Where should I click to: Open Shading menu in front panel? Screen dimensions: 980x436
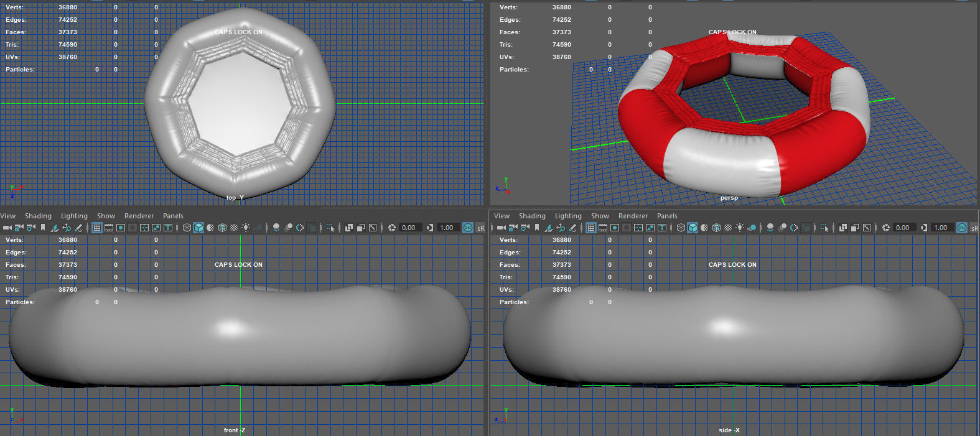[38, 216]
